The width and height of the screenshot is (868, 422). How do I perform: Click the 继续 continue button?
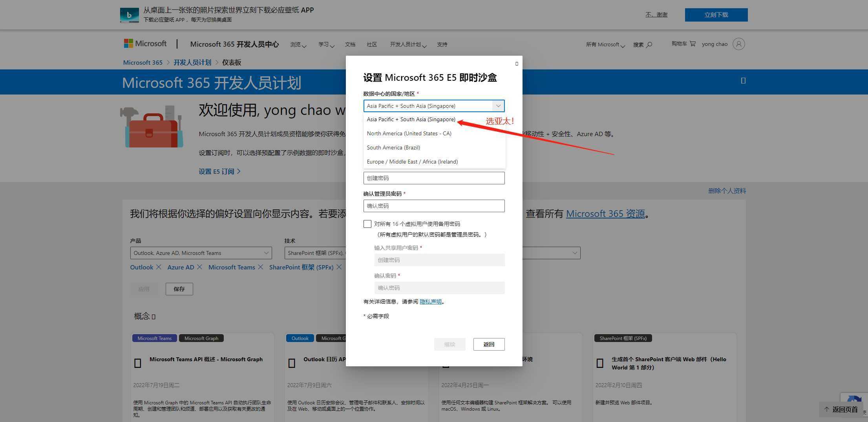pos(450,344)
